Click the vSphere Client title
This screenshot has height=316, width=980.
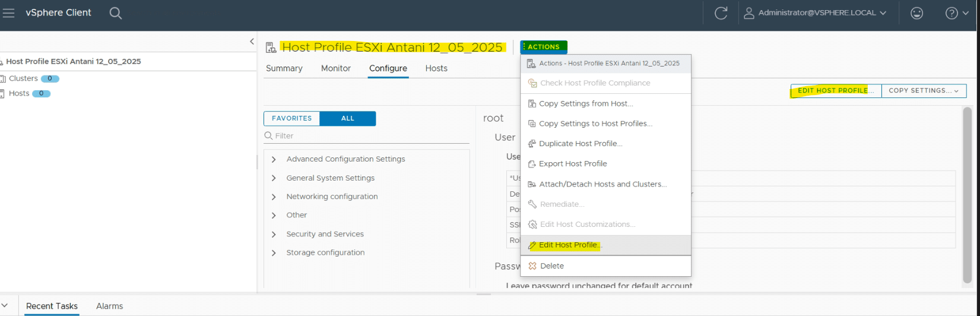pos(58,12)
